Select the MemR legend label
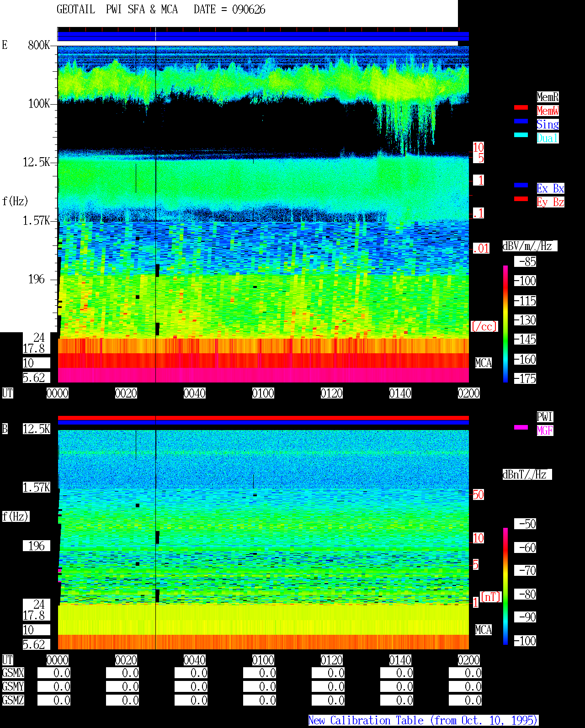This screenshot has width=585, height=728. click(x=548, y=97)
